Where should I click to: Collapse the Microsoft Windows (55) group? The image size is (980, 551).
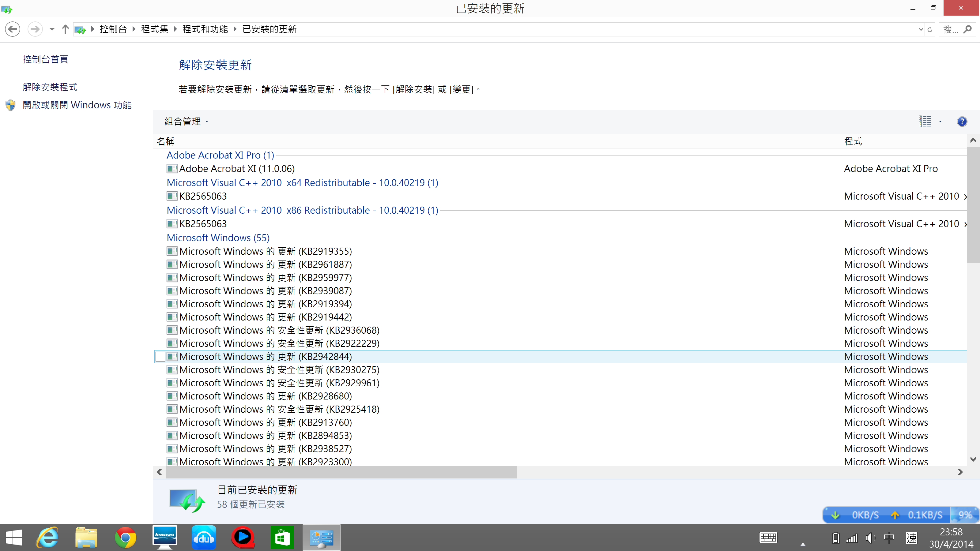point(218,238)
